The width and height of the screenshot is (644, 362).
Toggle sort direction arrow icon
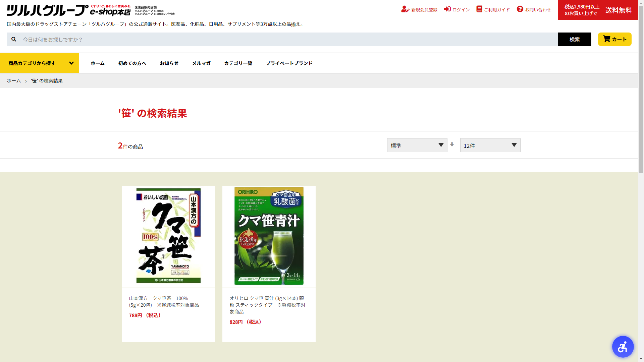[452, 144]
